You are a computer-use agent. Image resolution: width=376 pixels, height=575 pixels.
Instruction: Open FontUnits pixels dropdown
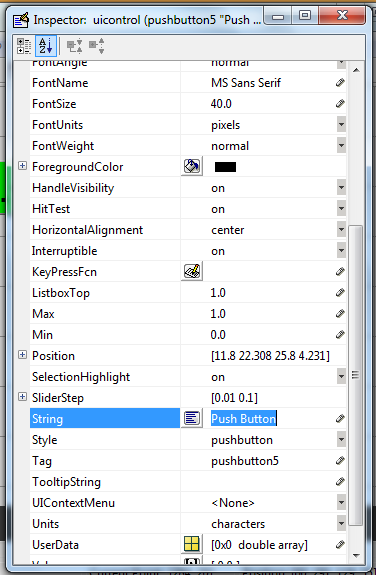pyautogui.click(x=341, y=125)
